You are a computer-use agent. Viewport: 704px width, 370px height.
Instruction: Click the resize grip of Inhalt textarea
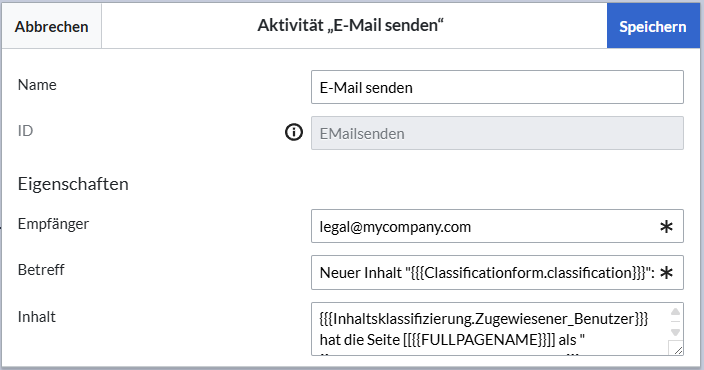[x=677, y=349]
